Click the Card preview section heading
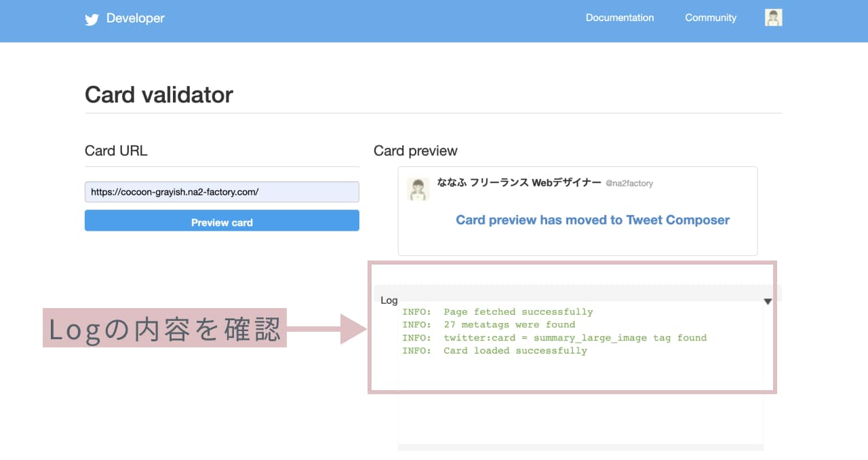 tap(416, 151)
